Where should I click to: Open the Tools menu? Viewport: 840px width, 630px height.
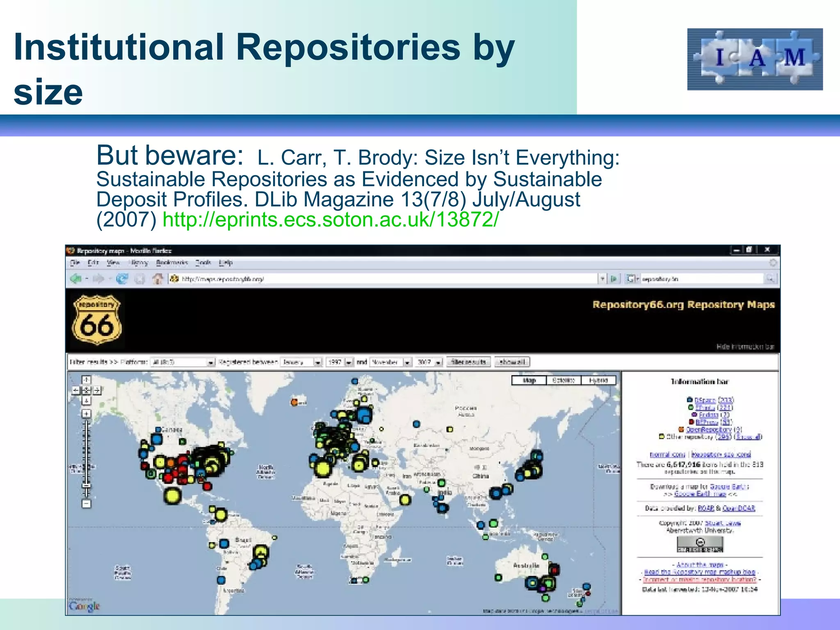(203, 262)
